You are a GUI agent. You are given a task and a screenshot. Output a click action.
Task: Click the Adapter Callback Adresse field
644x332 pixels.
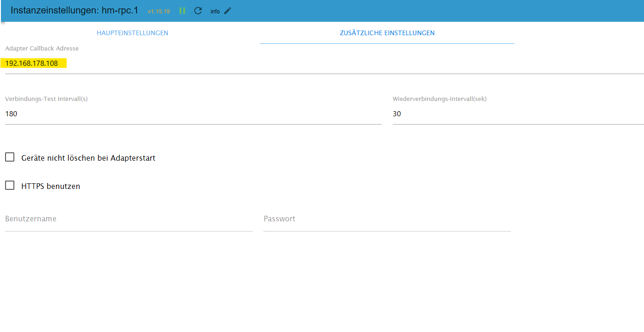(324, 64)
